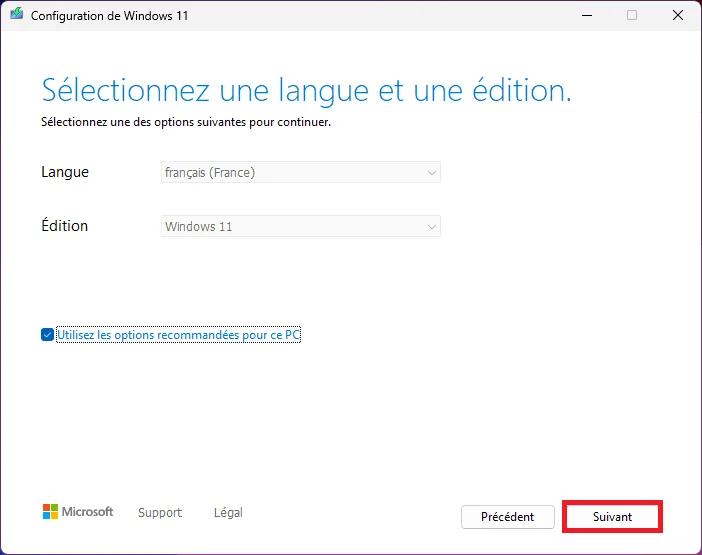
Task: Minimize the Configuration de Windows 11 window
Action: point(587,15)
